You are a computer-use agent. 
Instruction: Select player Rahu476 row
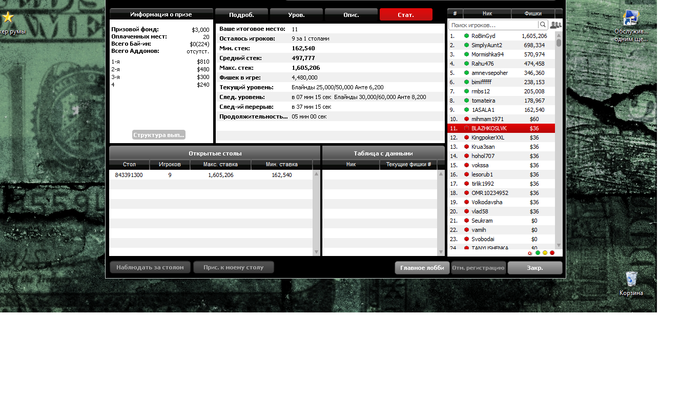pos(501,63)
